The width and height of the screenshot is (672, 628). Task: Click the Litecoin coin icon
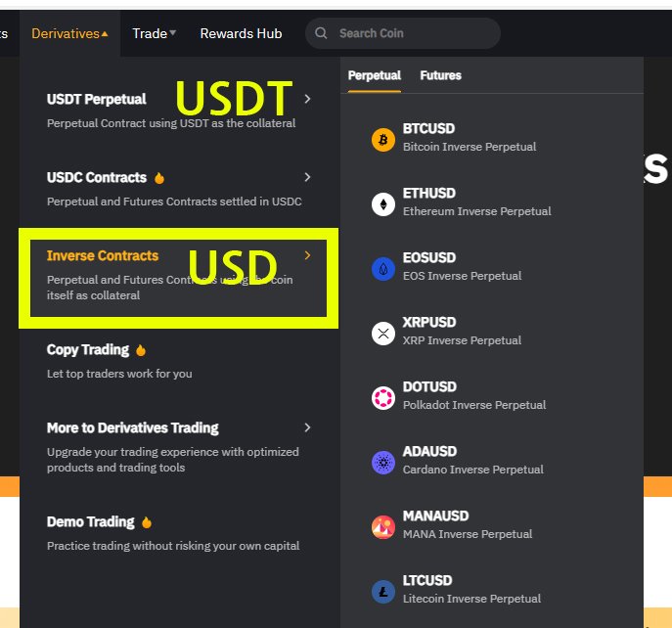pos(383,592)
